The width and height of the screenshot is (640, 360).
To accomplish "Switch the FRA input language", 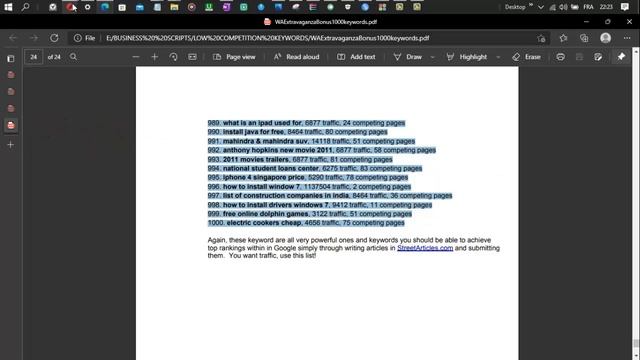I will pyautogui.click(x=588, y=7).
